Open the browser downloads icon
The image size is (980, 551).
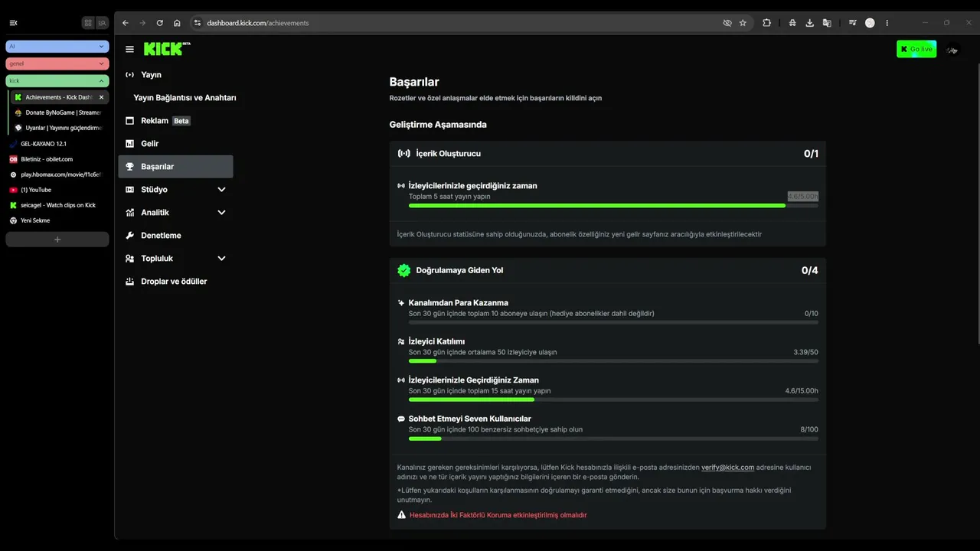click(x=810, y=23)
